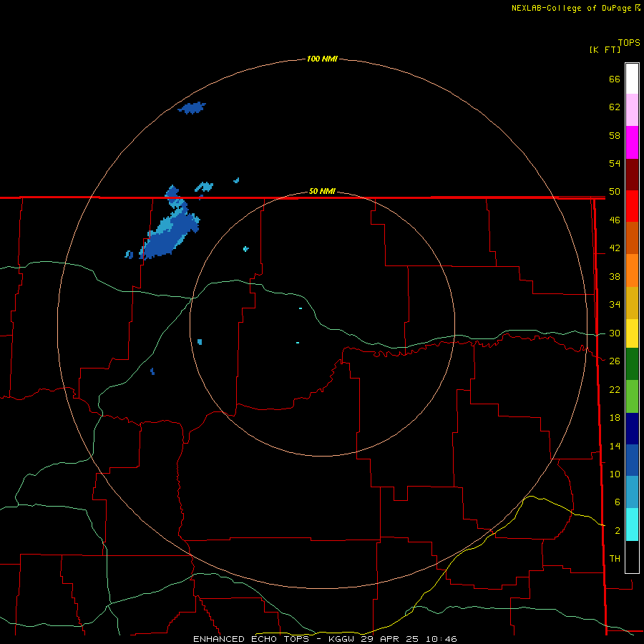Viewport: 644px width, 644px height.
Task: Click the light blue legend swatch
Action: pos(632,492)
